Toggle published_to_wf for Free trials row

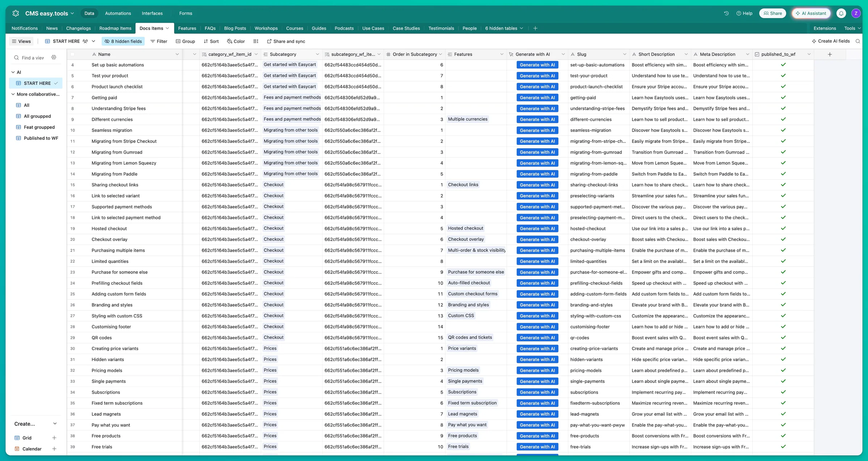783,447
